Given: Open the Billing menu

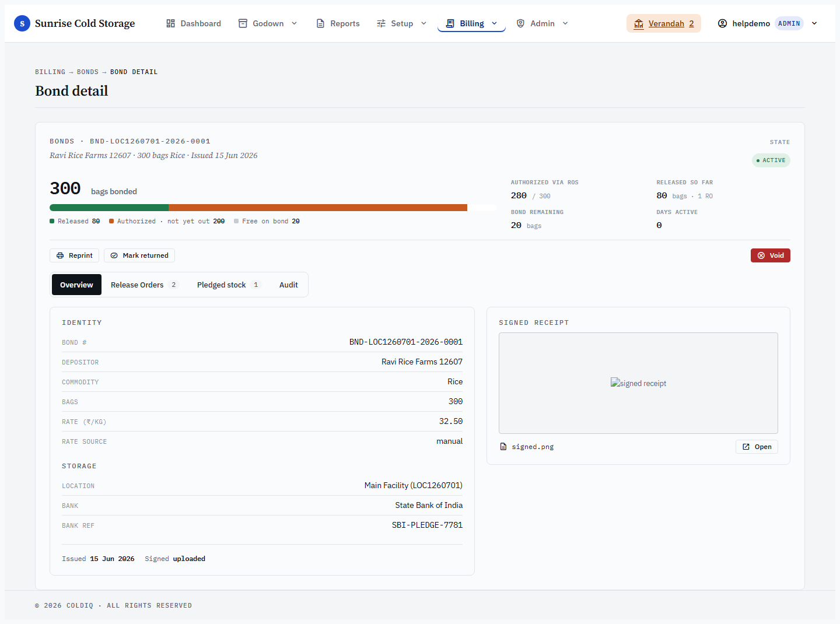Looking at the screenshot, I should click(x=471, y=23).
